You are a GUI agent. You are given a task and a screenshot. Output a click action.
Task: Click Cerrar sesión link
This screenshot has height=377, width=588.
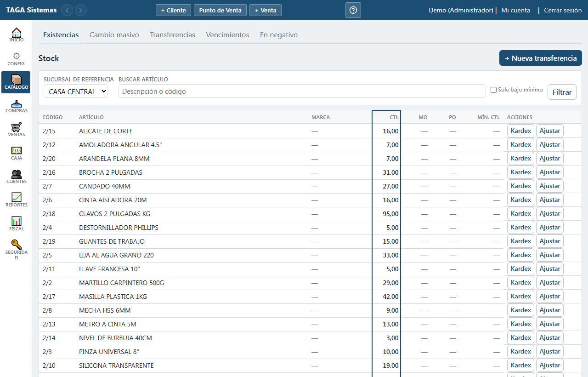point(563,10)
